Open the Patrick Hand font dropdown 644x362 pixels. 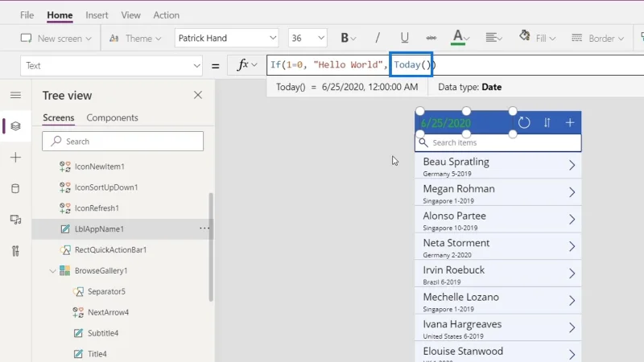pyautogui.click(x=226, y=38)
